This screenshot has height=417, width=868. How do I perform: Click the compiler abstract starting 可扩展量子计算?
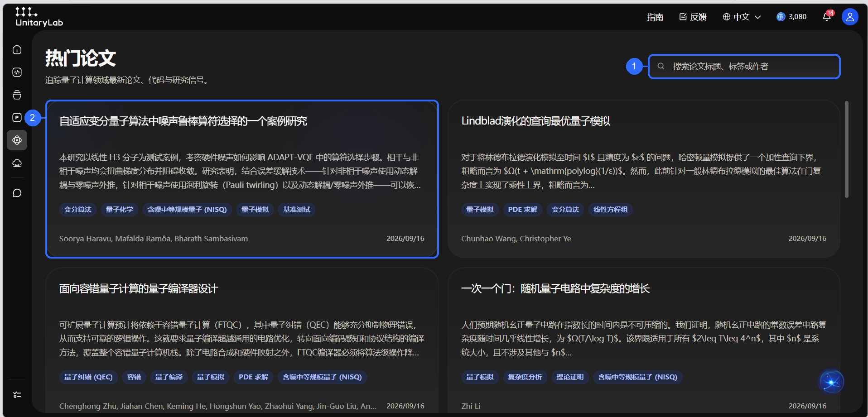coord(242,339)
